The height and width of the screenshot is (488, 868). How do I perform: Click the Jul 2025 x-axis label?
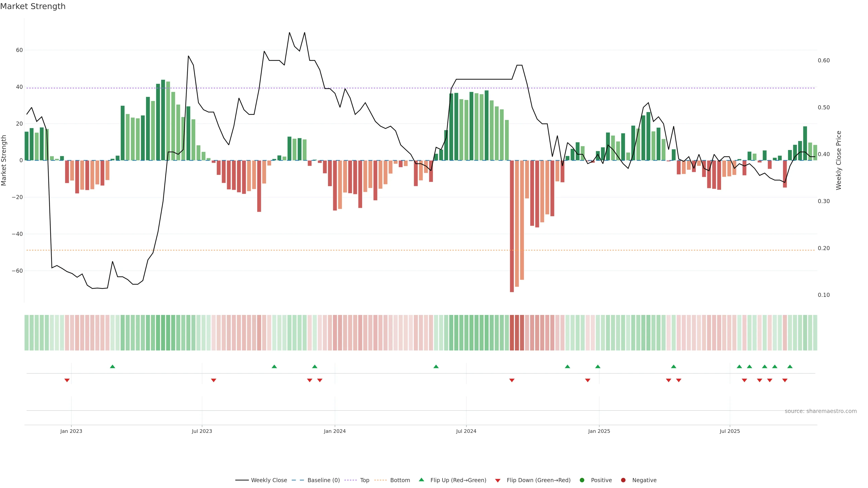(x=729, y=431)
